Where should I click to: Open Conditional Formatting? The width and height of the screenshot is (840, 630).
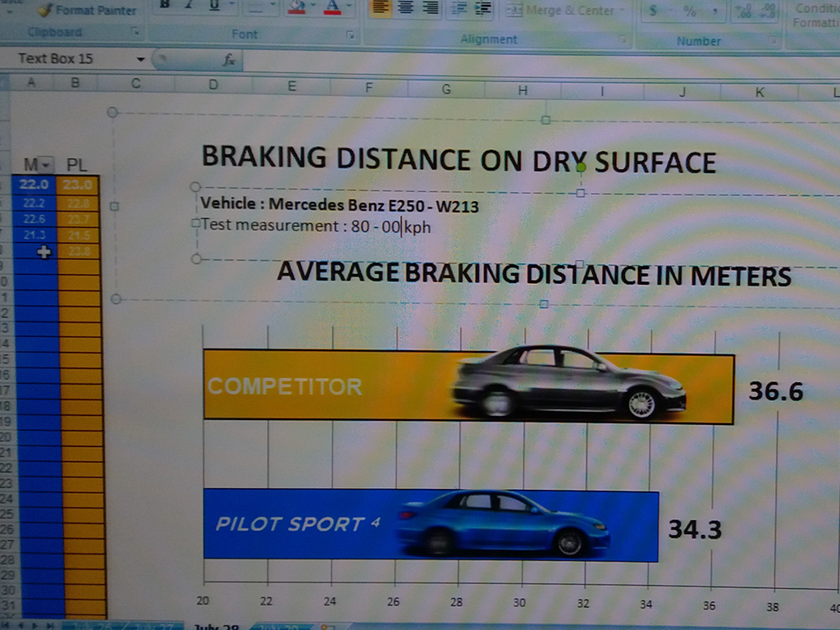(x=816, y=15)
